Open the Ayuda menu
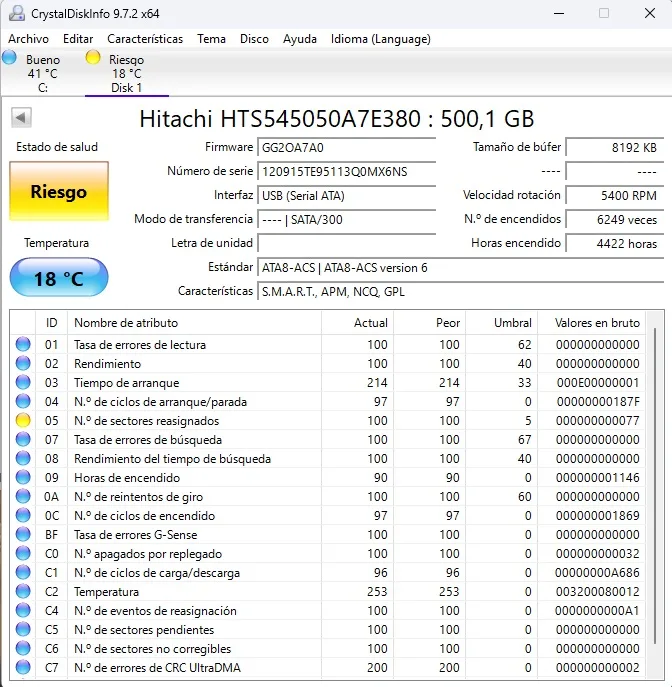Screen dimensions: 672x687 pos(300,39)
